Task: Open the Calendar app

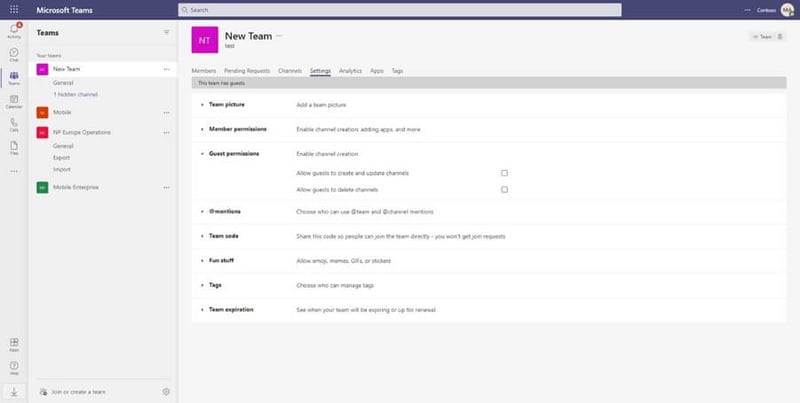Action: [x=14, y=102]
